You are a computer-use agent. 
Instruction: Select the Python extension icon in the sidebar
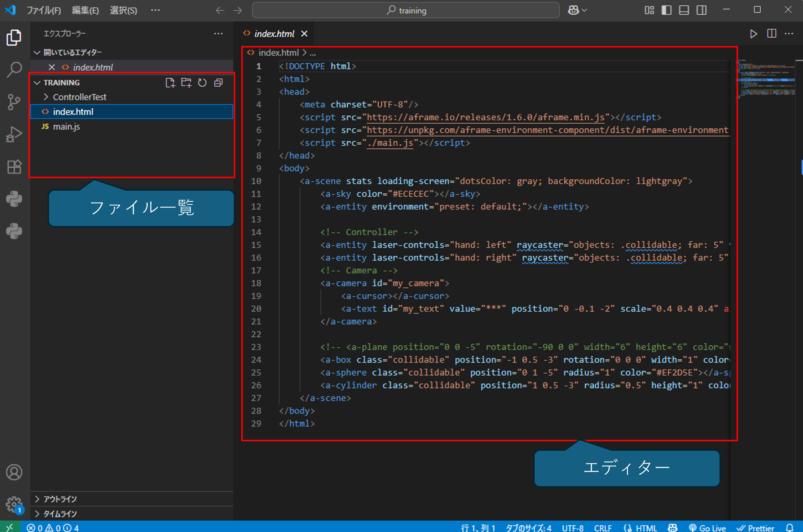pyautogui.click(x=14, y=198)
